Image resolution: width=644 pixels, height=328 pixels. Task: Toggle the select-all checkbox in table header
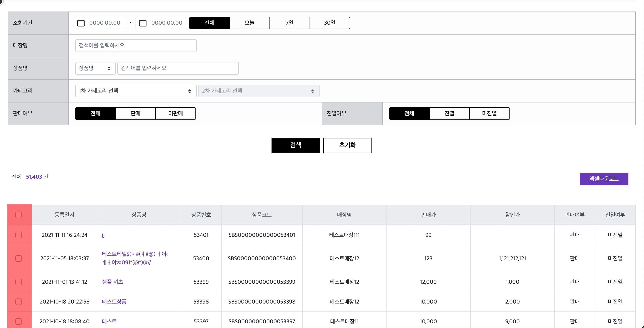pyautogui.click(x=19, y=214)
